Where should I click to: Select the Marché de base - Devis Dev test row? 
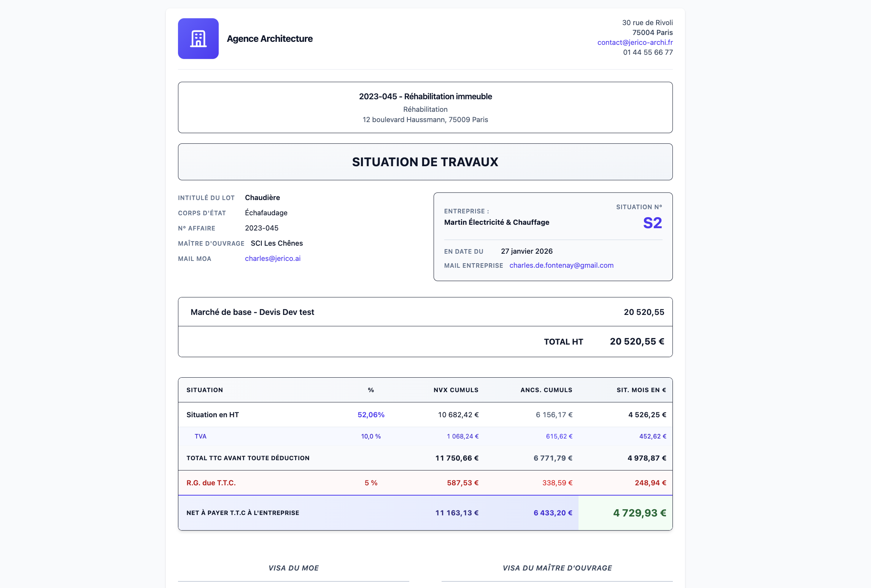click(252, 312)
